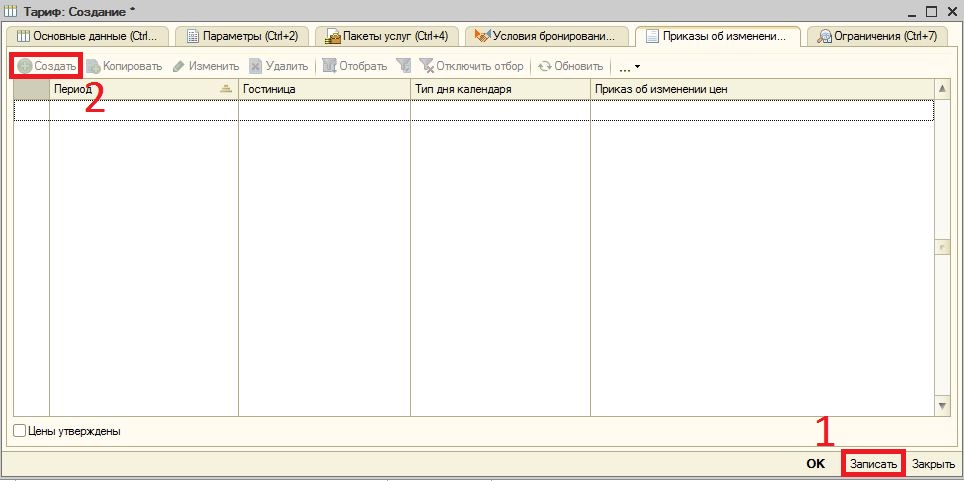Click Отключить отбор in the toolbar
This screenshot has height=481, width=964.
point(471,66)
